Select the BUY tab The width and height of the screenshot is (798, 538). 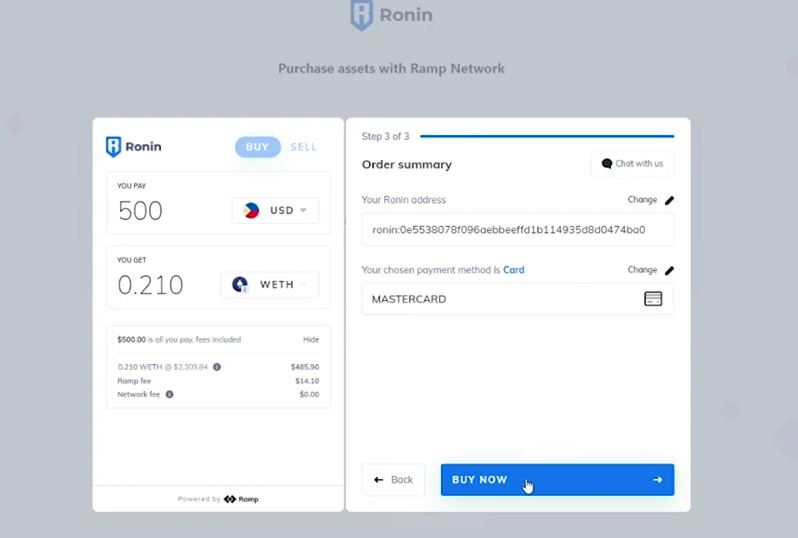[258, 147]
